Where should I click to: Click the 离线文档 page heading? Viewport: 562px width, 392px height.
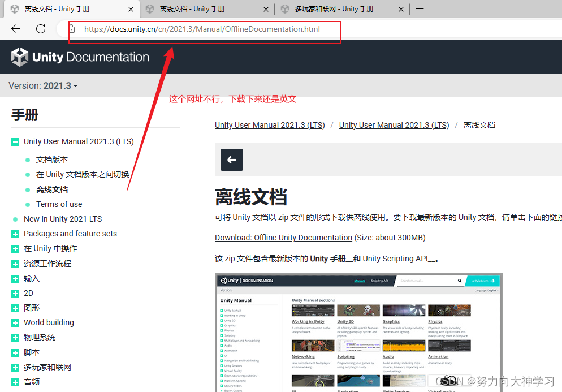click(251, 197)
